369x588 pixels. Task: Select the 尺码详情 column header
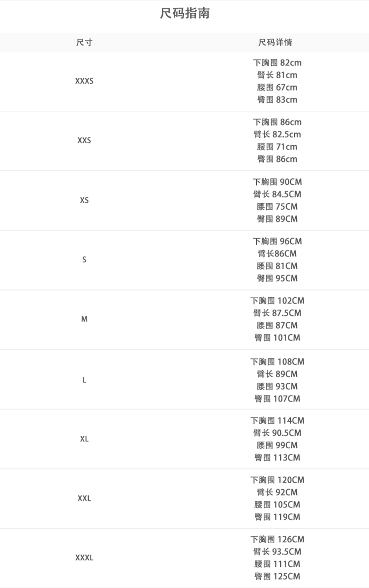coord(276,42)
